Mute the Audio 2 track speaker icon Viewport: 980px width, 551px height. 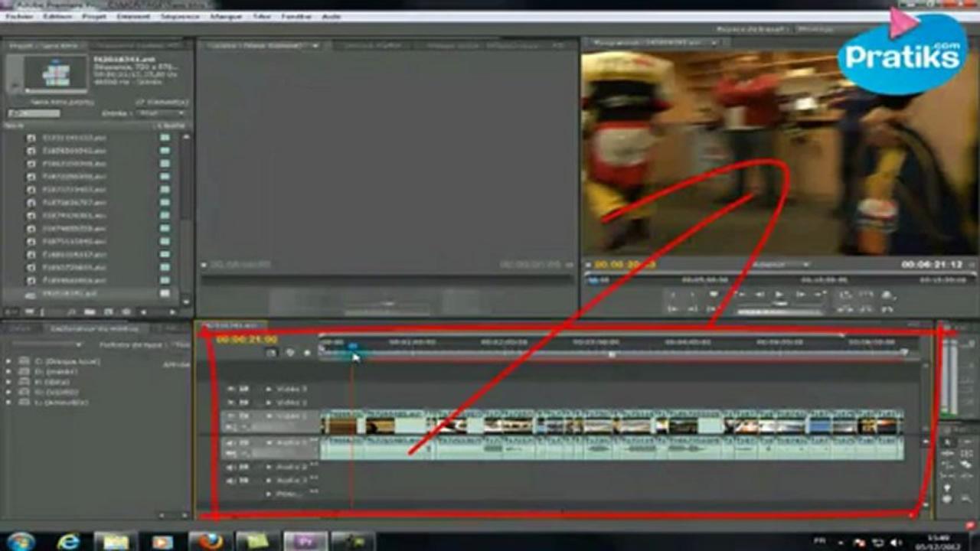231,467
